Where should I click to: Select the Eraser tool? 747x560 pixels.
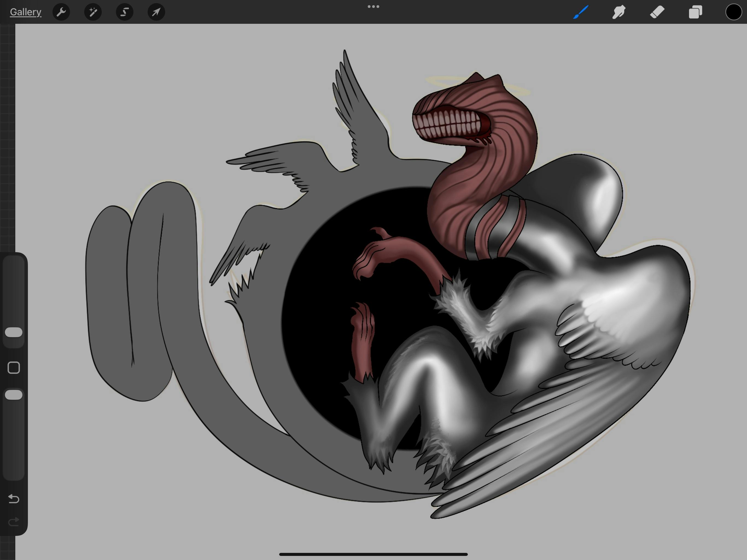click(657, 12)
